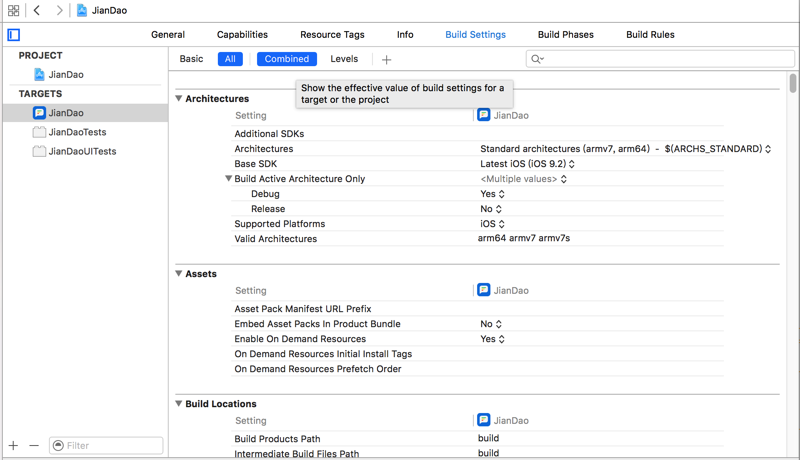The image size is (800, 460).
Task: Open the Build Phases tab
Action: (x=565, y=35)
